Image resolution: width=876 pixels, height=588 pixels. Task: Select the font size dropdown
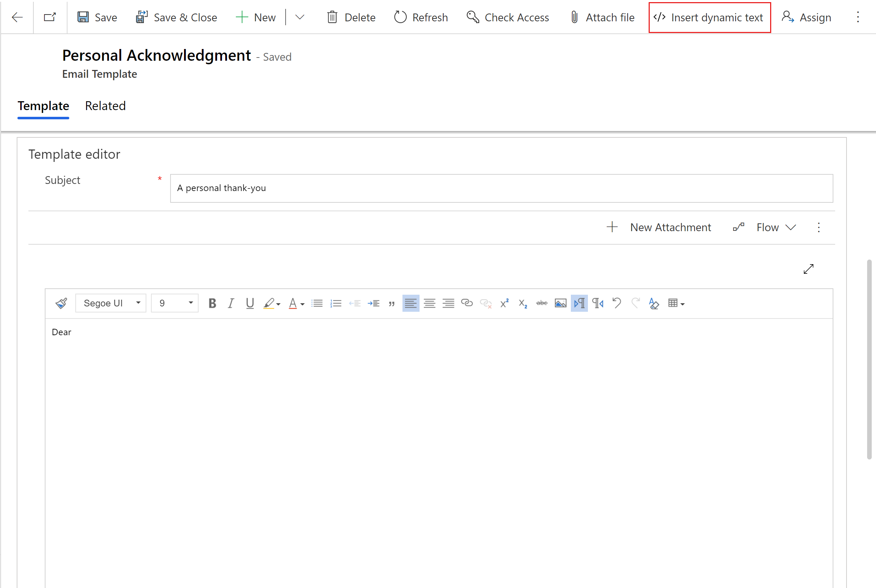[174, 303]
